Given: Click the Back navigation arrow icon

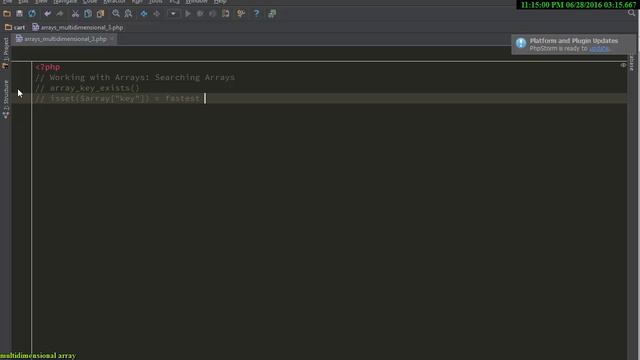Looking at the screenshot, I should coord(144,13).
